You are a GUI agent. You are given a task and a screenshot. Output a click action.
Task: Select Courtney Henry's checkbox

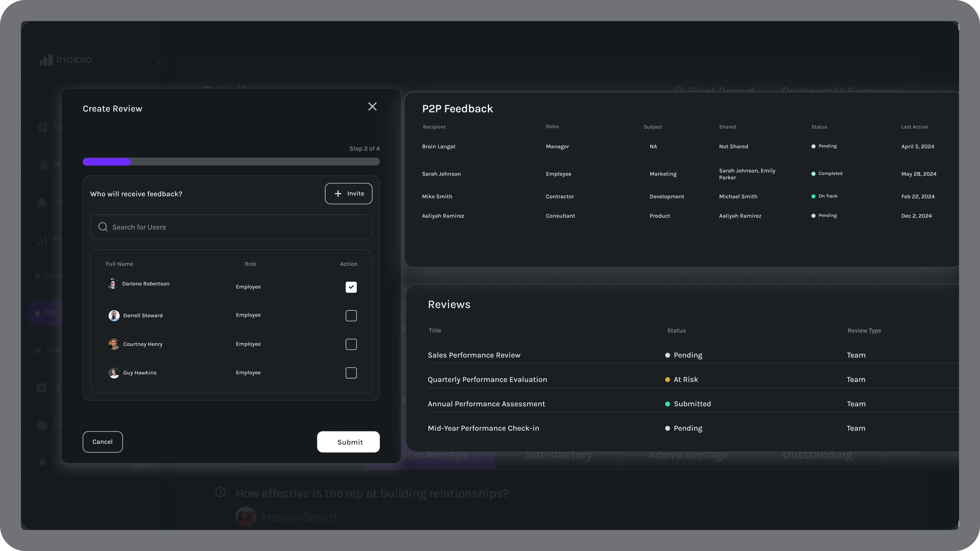351,344
